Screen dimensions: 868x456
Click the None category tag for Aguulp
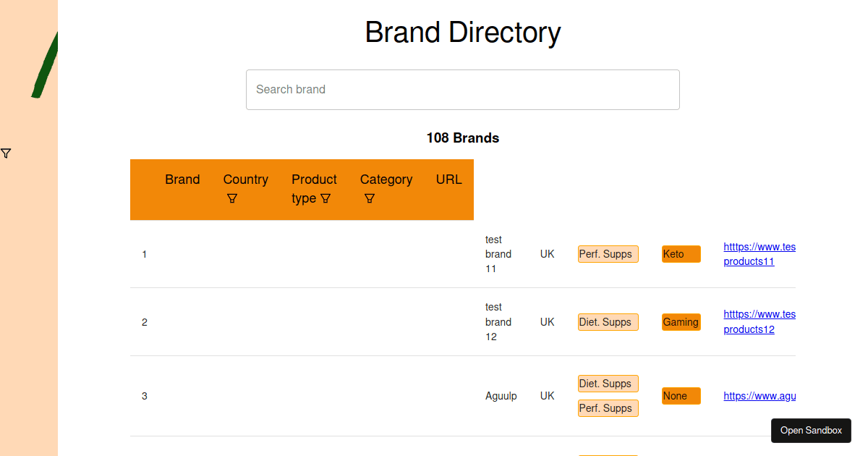tap(681, 396)
